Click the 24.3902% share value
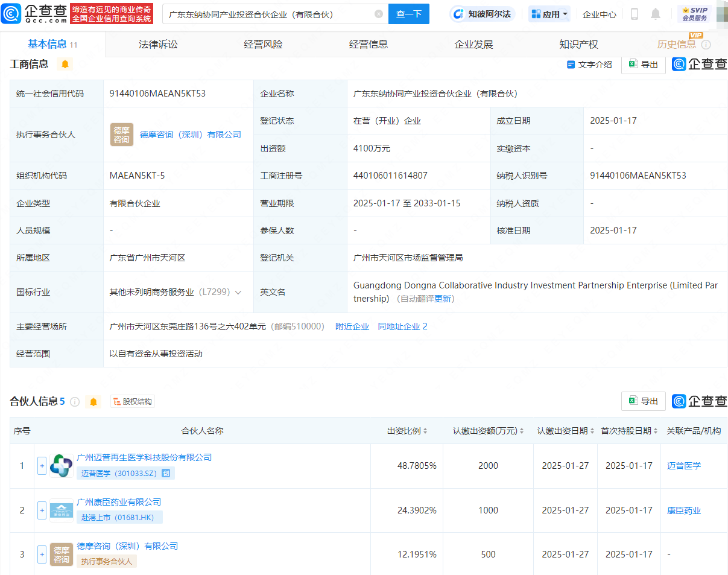This screenshot has height=575, width=728. point(417,510)
